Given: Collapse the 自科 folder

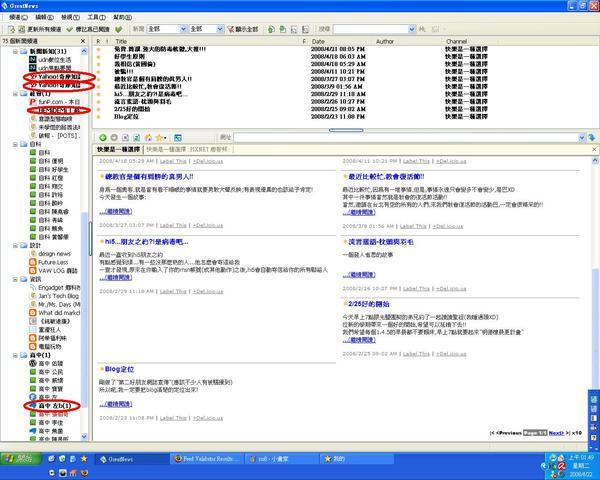Looking at the screenshot, I should coord(15,144).
